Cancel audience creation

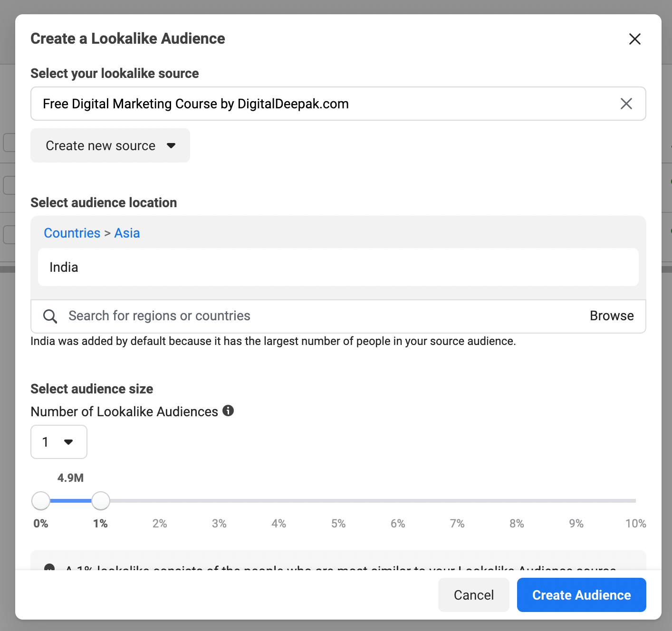pyautogui.click(x=474, y=595)
